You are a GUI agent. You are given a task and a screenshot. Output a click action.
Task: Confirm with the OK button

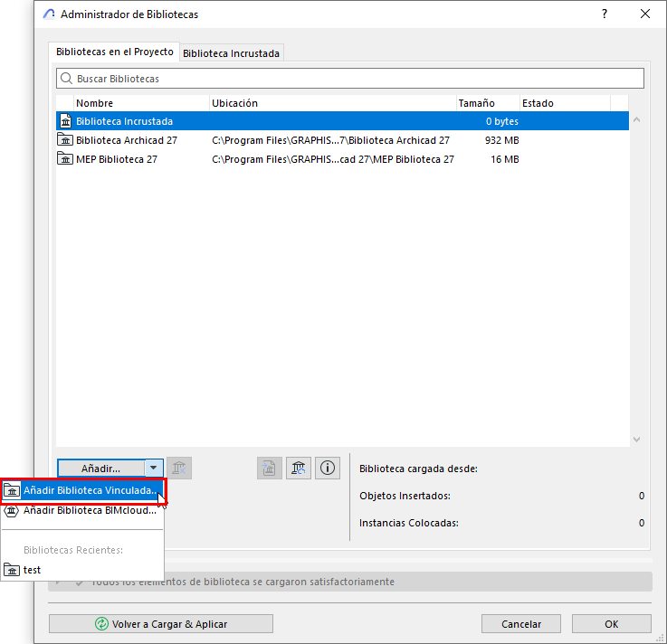[611, 623]
